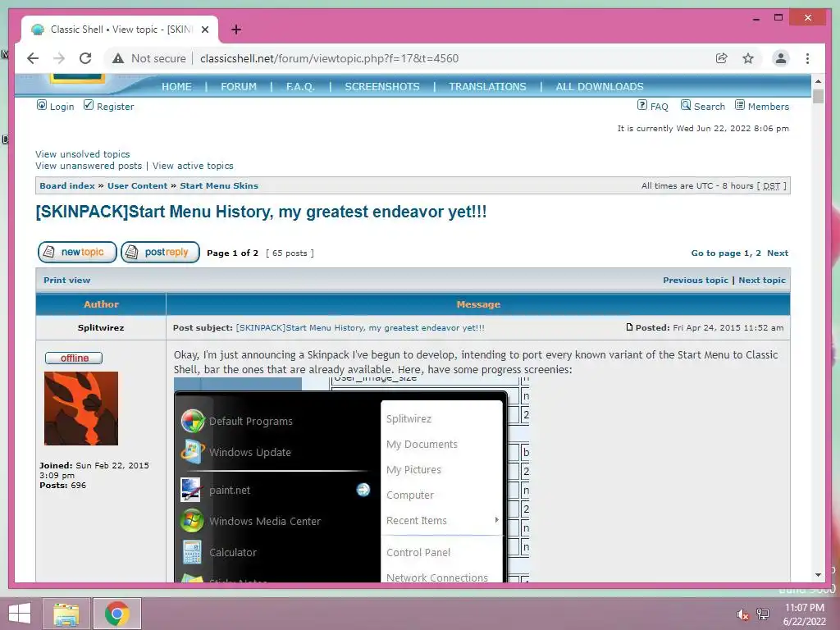840x630 pixels.
Task: Click the Members list icon
Action: point(739,105)
